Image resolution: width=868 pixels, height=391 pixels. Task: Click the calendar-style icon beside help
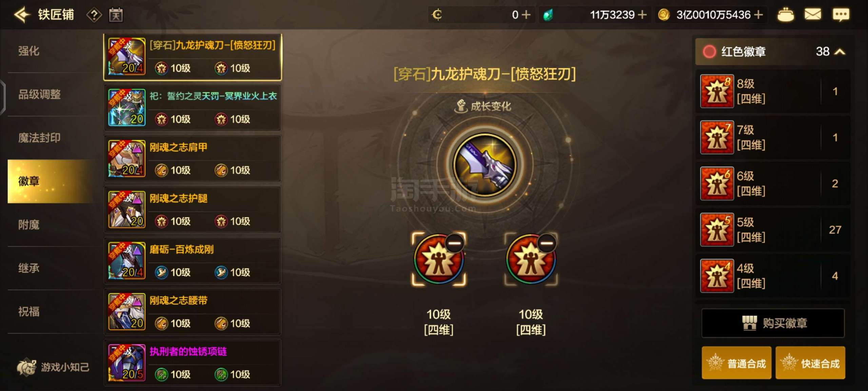coord(116,15)
